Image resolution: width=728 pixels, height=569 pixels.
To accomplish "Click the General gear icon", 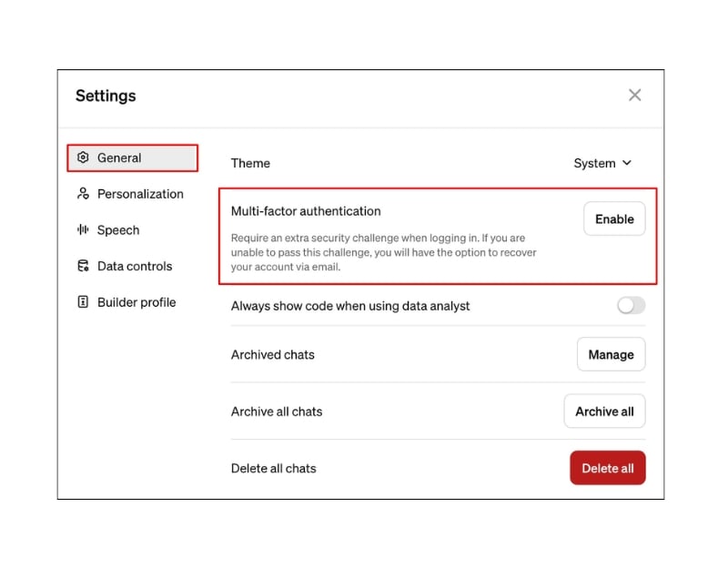I will click(x=83, y=157).
